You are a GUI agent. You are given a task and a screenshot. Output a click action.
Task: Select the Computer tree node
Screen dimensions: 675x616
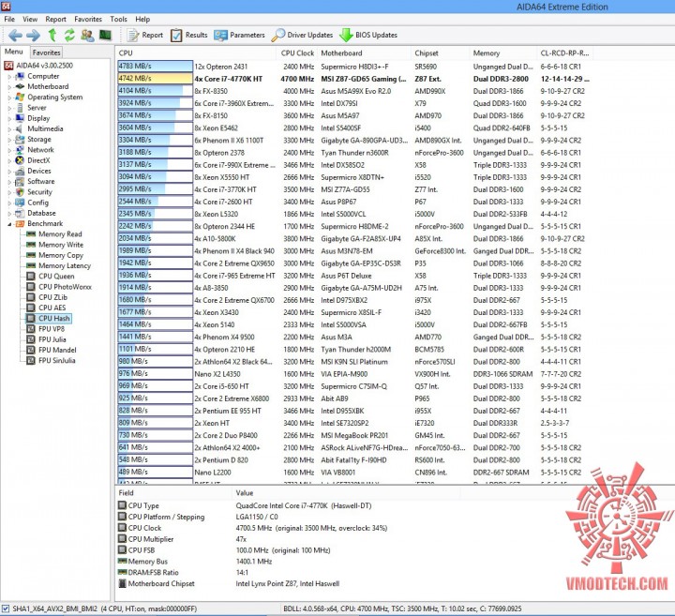pos(43,76)
